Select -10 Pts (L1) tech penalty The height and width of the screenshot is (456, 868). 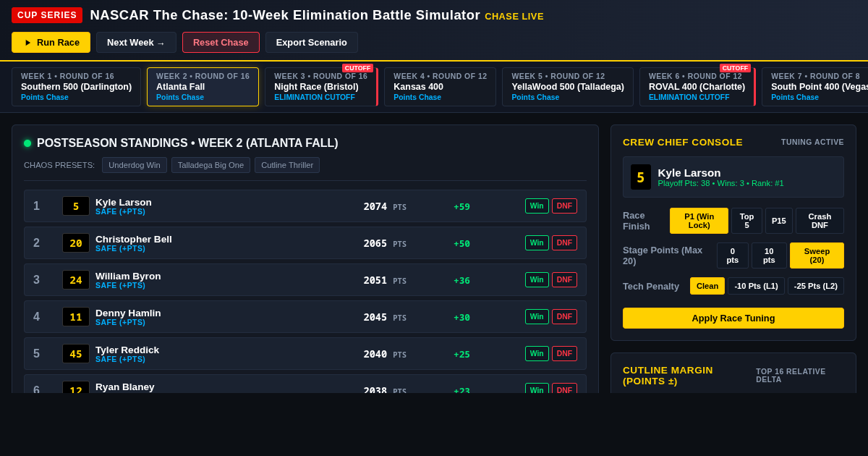pos(756,286)
